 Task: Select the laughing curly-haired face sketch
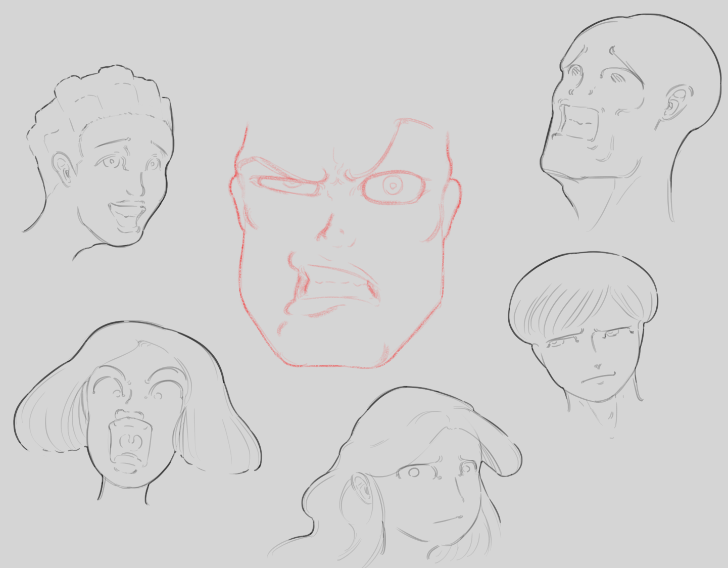99,163
